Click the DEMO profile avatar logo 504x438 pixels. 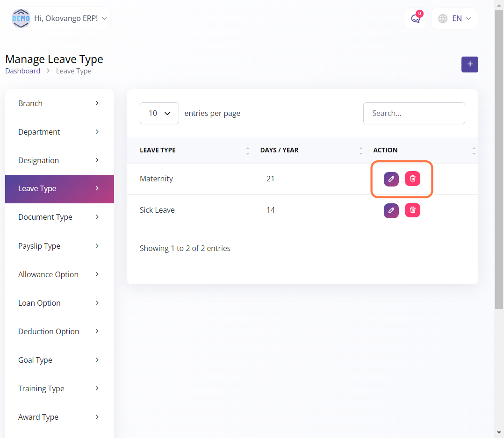(x=21, y=19)
